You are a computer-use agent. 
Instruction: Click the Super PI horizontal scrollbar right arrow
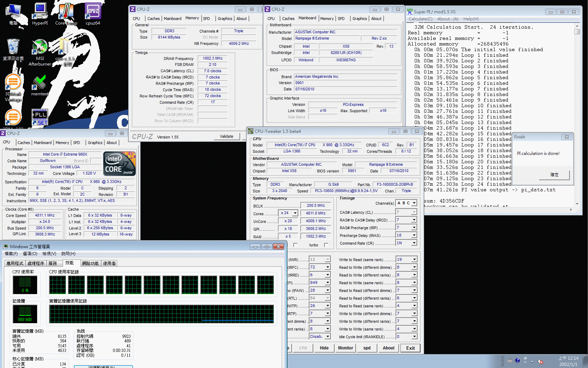pyautogui.click(x=571, y=210)
